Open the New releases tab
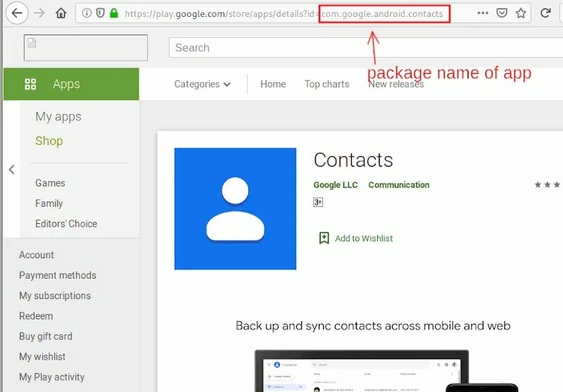The image size is (563, 392). [396, 84]
